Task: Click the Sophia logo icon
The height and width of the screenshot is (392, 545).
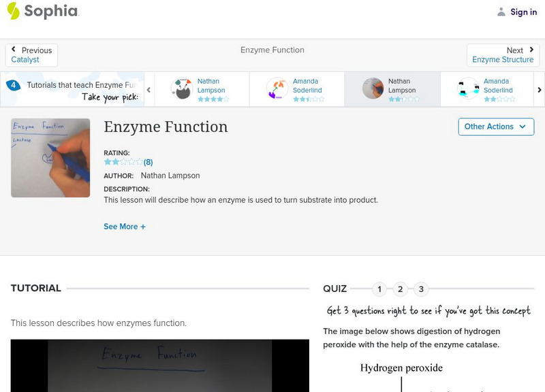Action: click(14, 12)
